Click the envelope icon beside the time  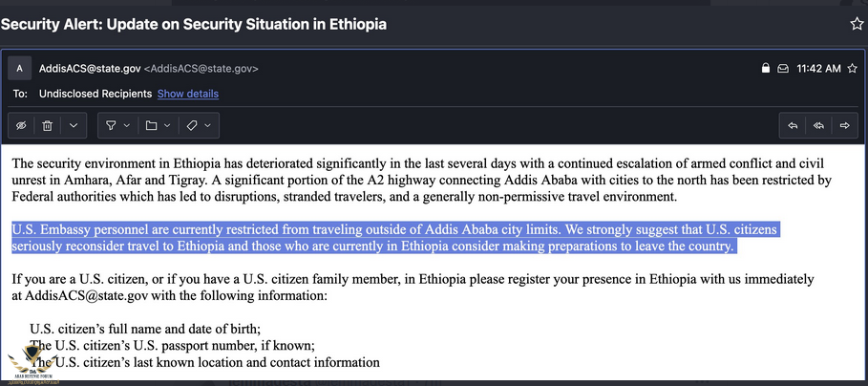(x=783, y=69)
